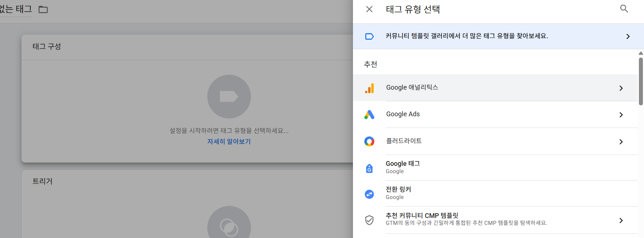Select Google 애널리틱스 tag type
The width and height of the screenshot is (644, 238).
495,88
